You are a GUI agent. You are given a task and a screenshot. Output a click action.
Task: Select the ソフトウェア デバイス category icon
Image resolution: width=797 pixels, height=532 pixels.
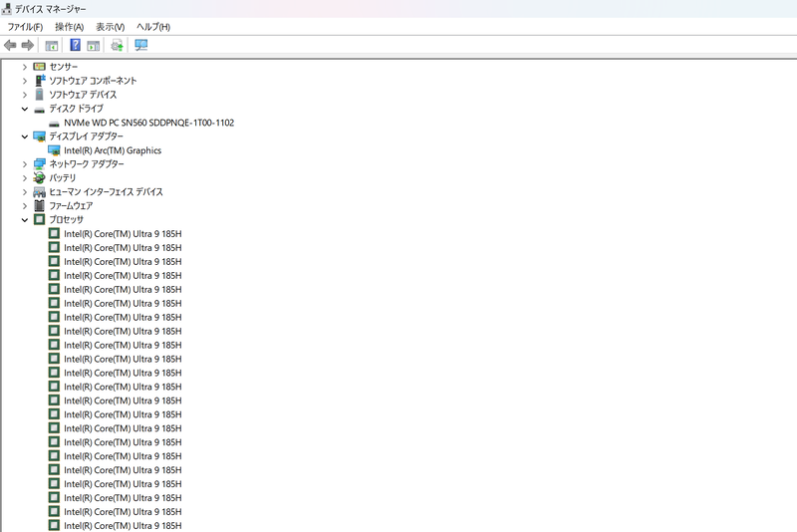point(39,94)
